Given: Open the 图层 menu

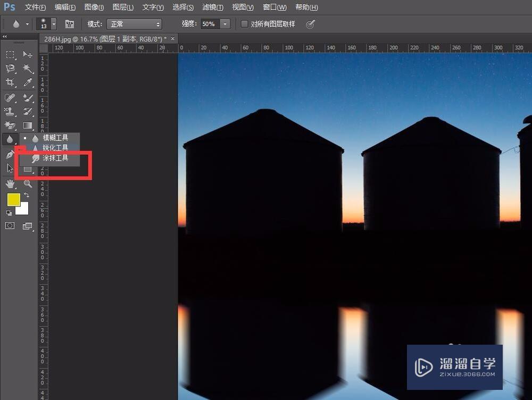Looking at the screenshot, I should click(123, 7).
